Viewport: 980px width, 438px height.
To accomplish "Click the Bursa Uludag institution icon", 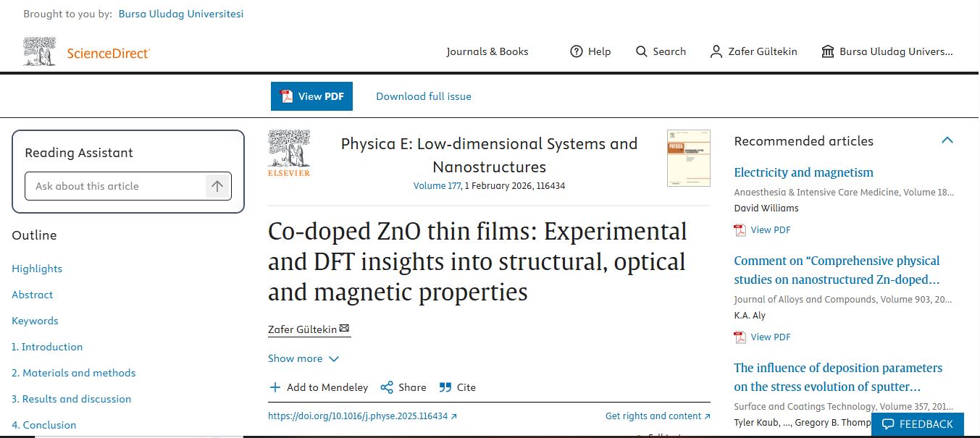I will 828,51.
